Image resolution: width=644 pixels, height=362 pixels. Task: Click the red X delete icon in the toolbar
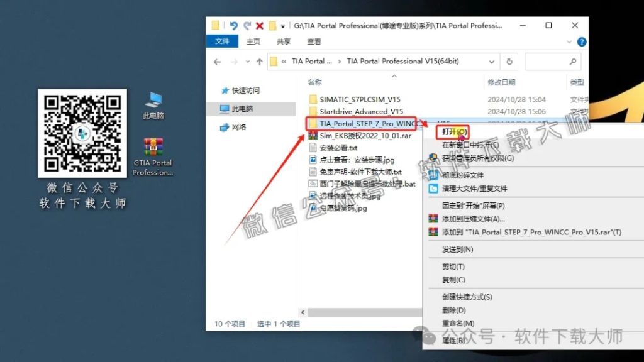click(260, 26)
